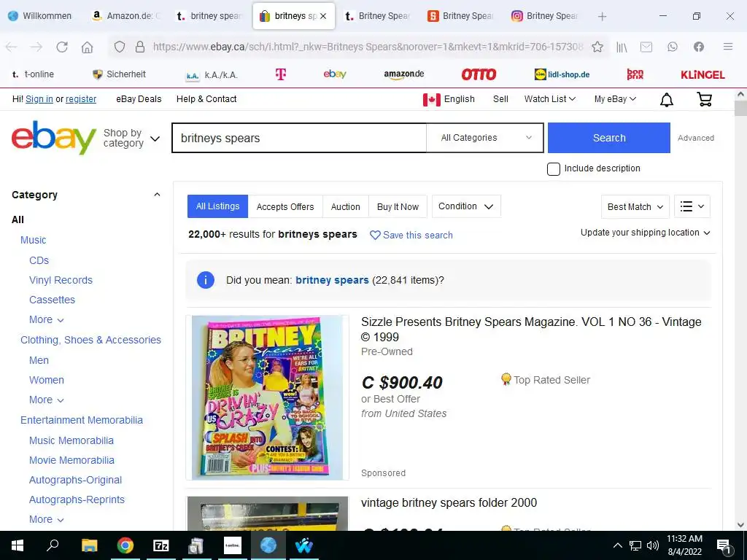Open the Britney magazine listing thumbnail
This screenshot has height=560, width=747.
pyautogui.click(x=267, y=397)
